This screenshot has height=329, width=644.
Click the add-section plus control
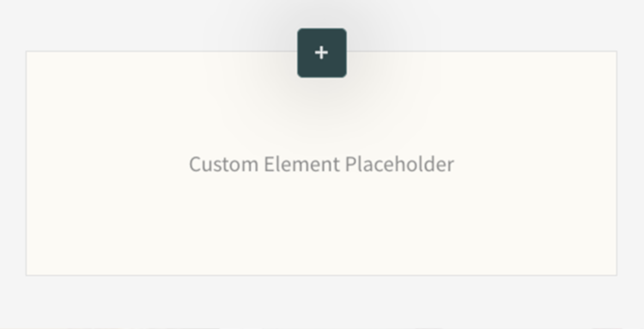tap(322, 53)
